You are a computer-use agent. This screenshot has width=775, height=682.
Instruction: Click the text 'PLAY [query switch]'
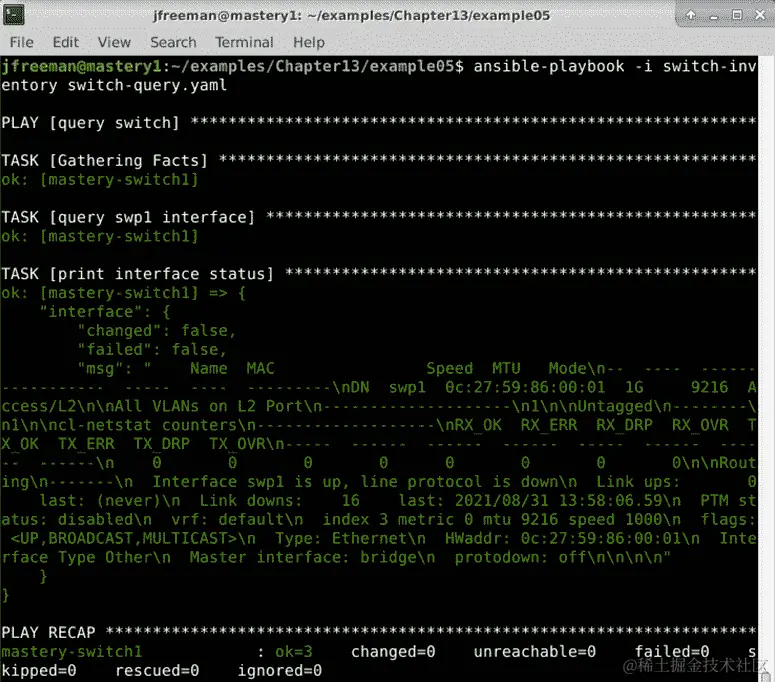pos(90,123)
